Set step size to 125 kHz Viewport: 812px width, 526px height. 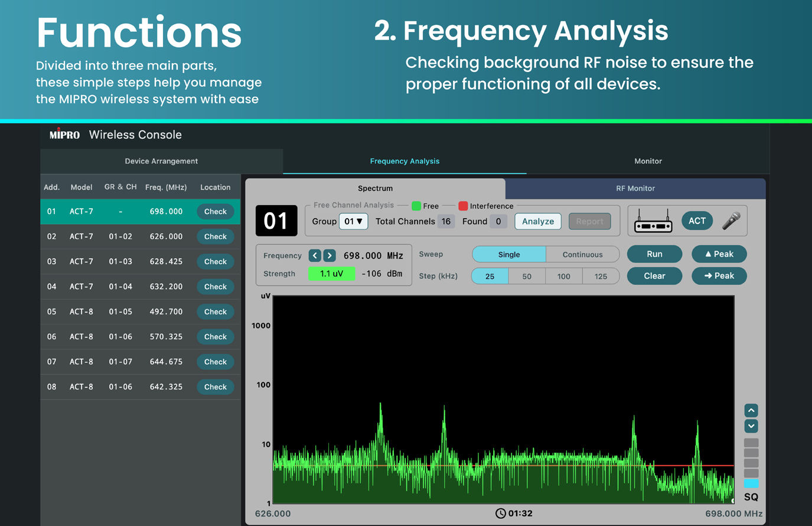[x=601, y=277]
